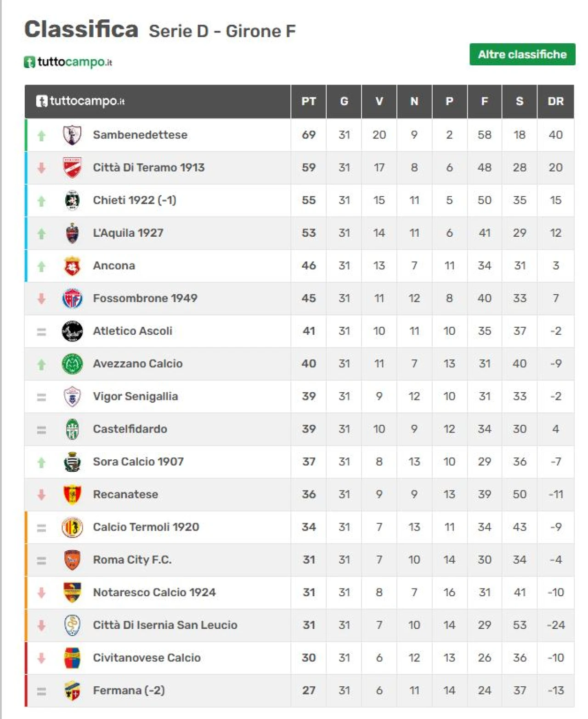This screenshot has height=719, width=588.
Task: Click the Ancona team crest icon
Action: pos(72,266)
